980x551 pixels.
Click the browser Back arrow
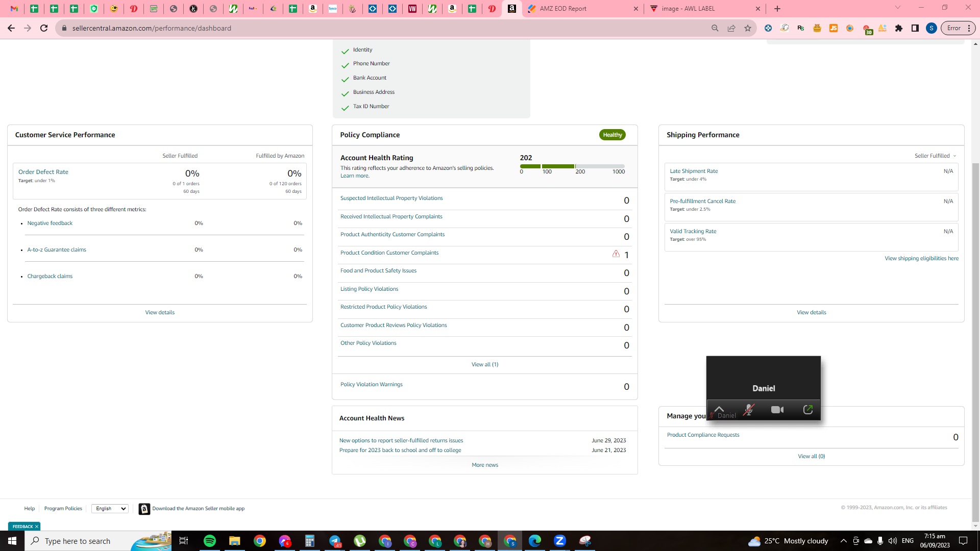tap(11, 28)
